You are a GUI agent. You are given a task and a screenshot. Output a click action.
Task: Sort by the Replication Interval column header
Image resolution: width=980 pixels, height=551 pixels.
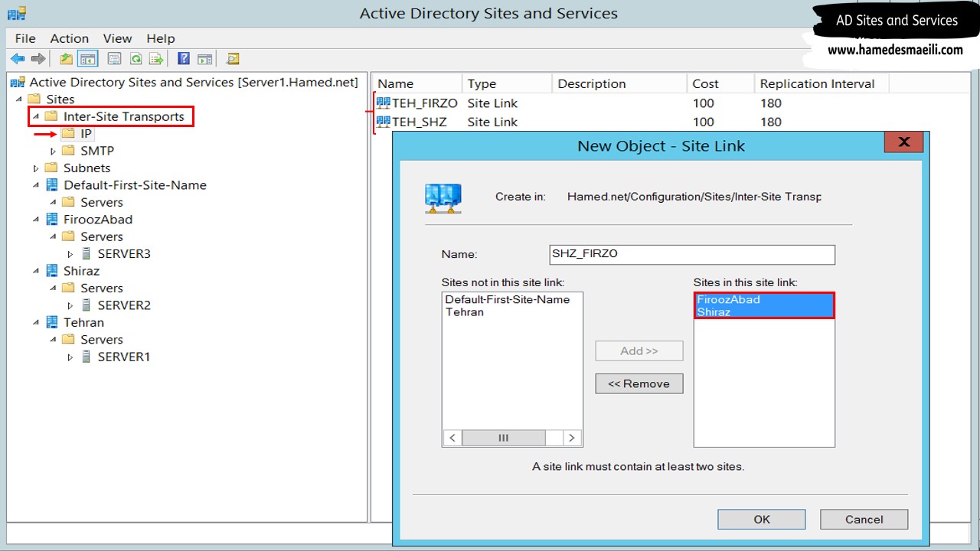point(821,83)
